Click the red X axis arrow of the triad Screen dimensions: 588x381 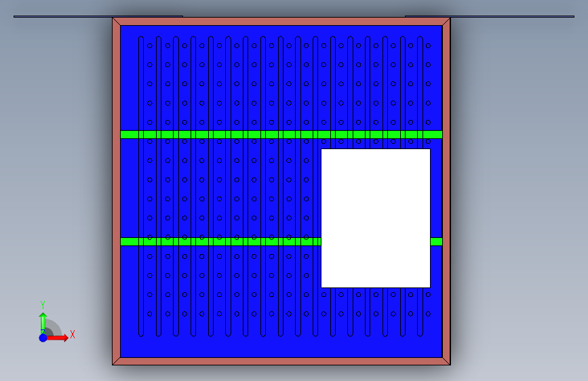pyautogui.click(x=58, y=338)
